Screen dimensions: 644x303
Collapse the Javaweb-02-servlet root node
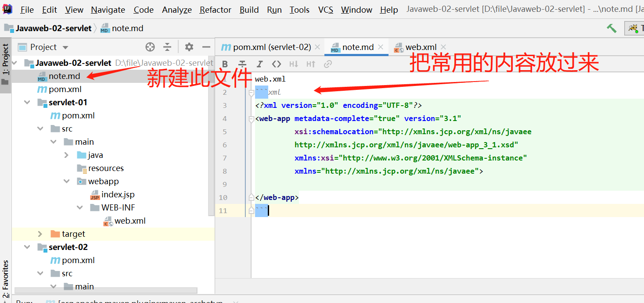[x=14, y=63]
